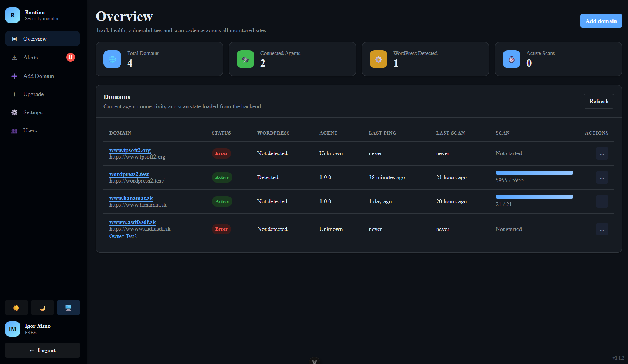Click the STATUS column header

tap(221, 133)
